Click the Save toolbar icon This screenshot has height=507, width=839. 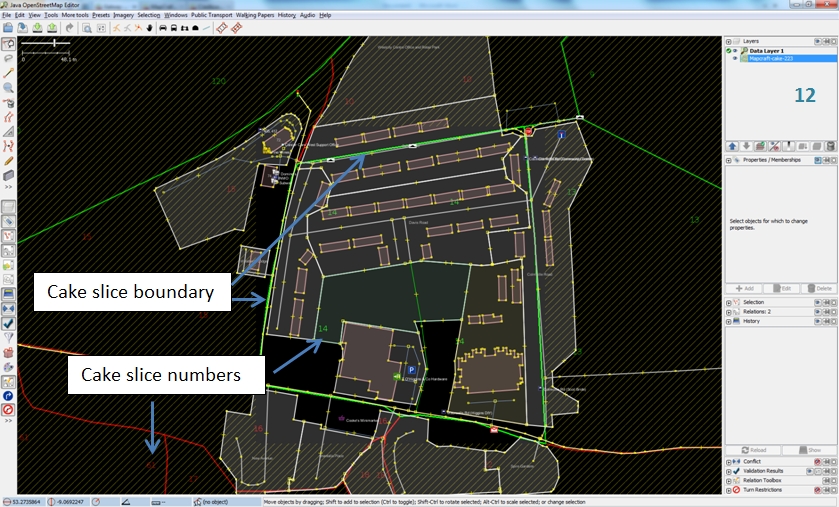point(23,28)
